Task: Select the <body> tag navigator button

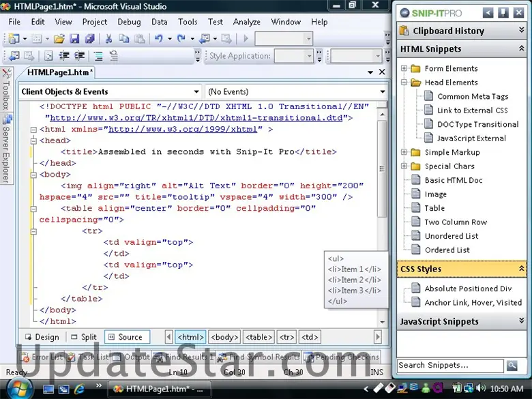Action: 224,337
